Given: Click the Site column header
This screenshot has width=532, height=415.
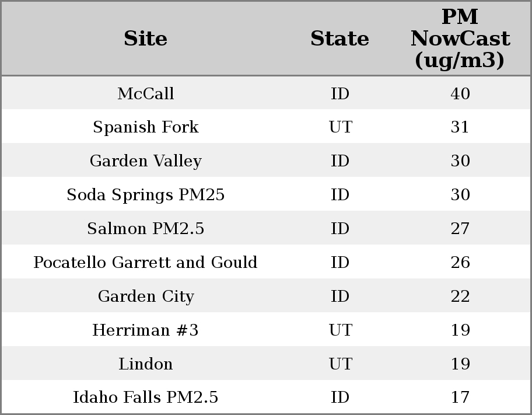Looking at the screenshot, I should coord(145,39).
